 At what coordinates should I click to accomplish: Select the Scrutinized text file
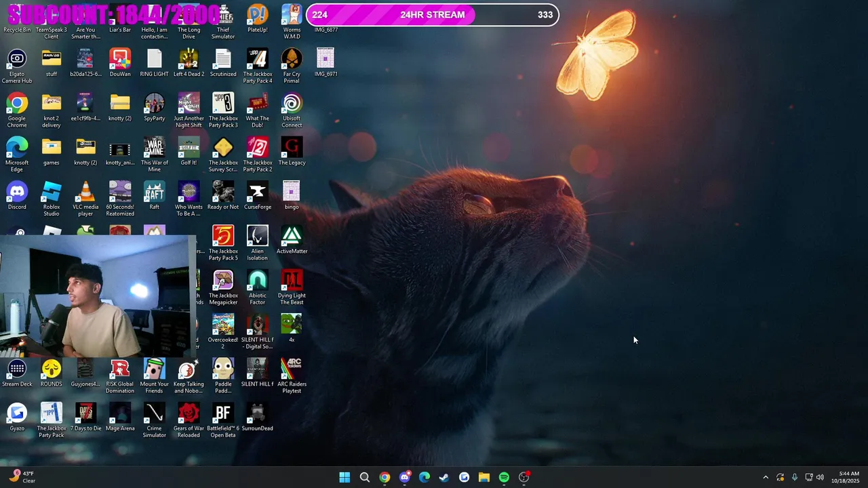point(223,63)
